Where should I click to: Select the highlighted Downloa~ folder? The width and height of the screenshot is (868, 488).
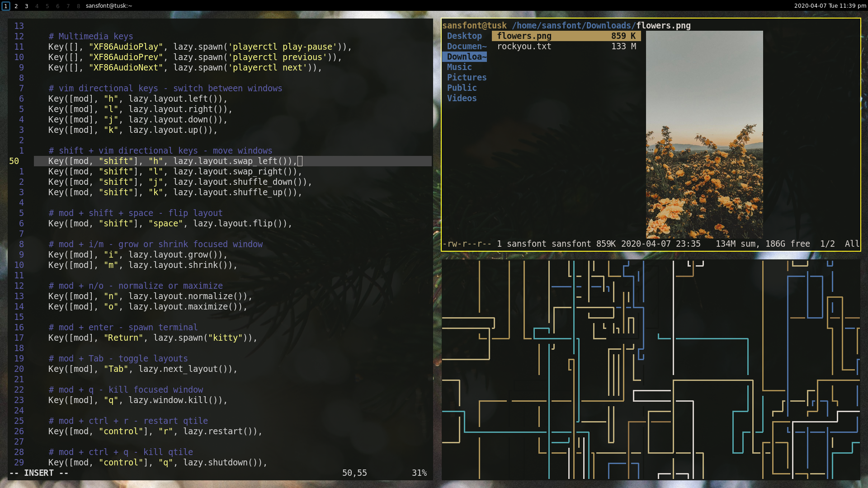pyautogui.click(x=466, y=57)
